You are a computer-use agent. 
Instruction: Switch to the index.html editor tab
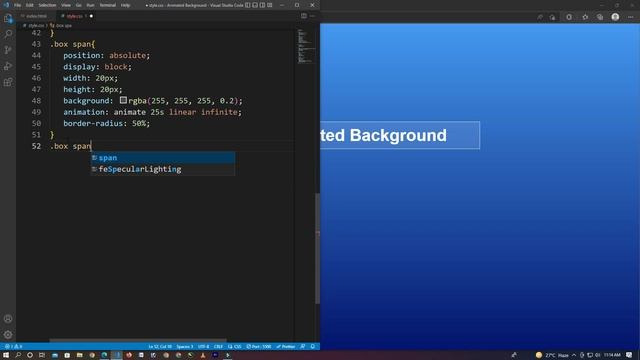[36, 16]
